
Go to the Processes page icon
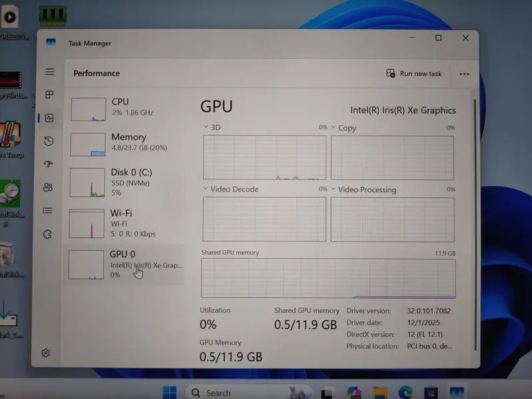pos(49,94)
